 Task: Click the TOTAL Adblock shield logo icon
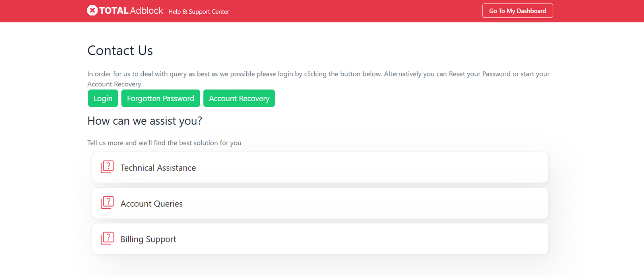click(x=92, y=10)
